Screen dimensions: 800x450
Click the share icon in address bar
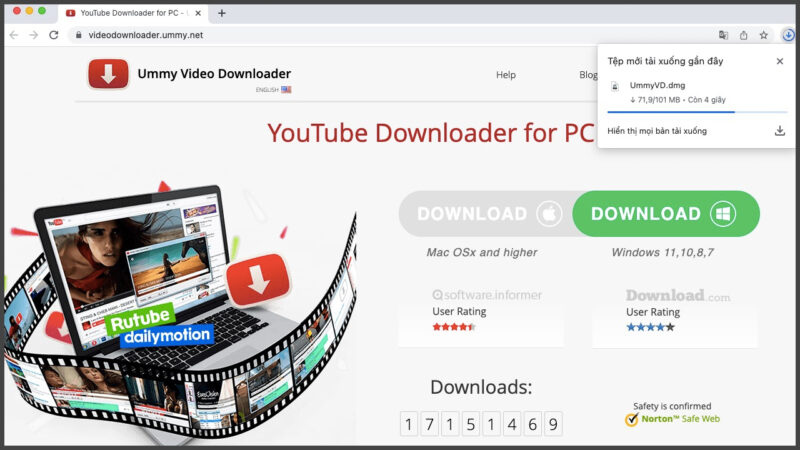[743, 34]
